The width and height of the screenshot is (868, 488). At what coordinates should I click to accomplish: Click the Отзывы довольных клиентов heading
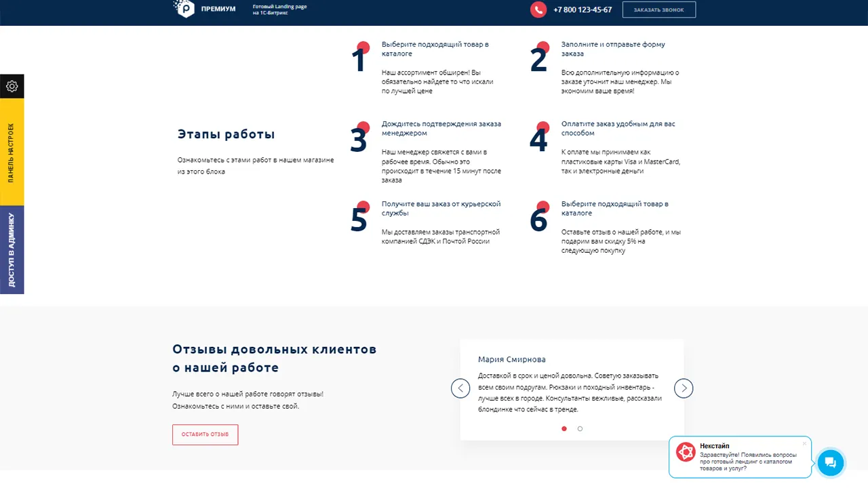coord(275,359)
